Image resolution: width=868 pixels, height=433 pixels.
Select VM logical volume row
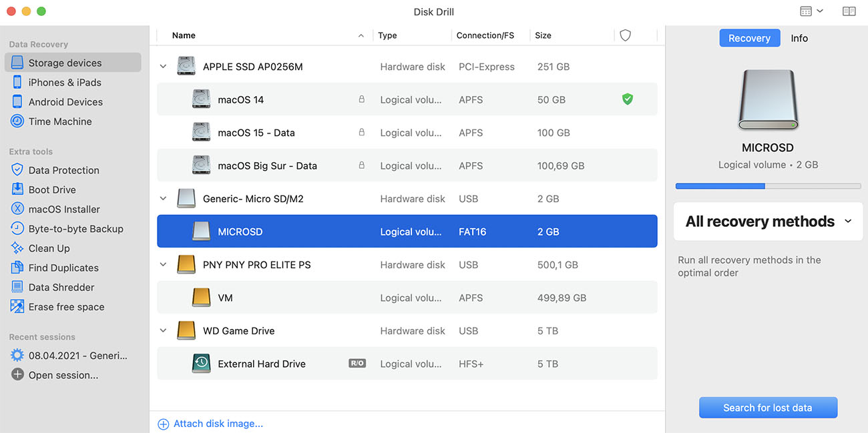click(407, 298)
